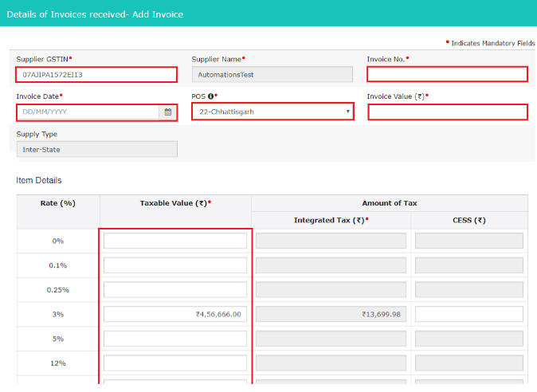Open the Invoice Date calendar picker icon

pos(168,112)
